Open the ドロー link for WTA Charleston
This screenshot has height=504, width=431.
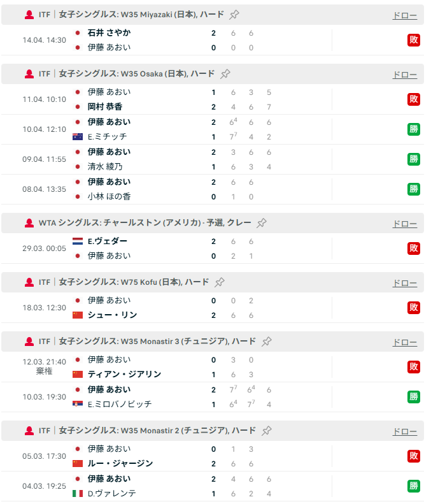(x=405, y=224)
